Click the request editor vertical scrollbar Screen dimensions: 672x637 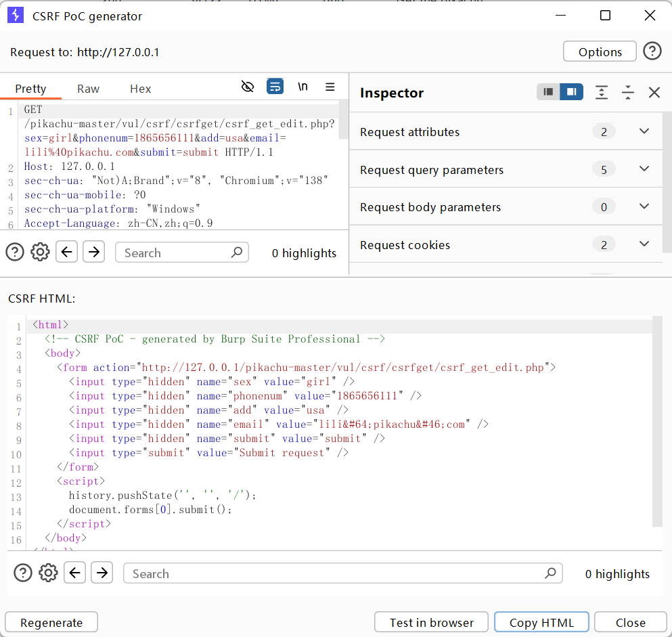click(x=343, y=120)
